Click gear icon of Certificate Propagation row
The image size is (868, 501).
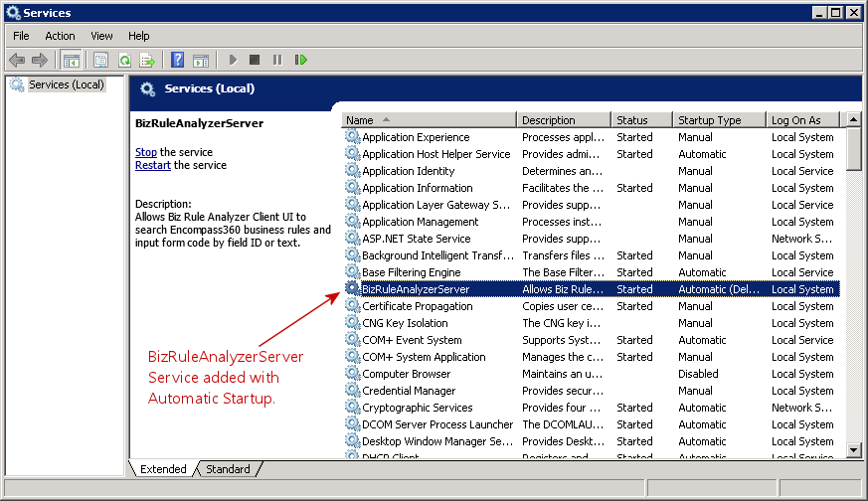click(352, 305)
